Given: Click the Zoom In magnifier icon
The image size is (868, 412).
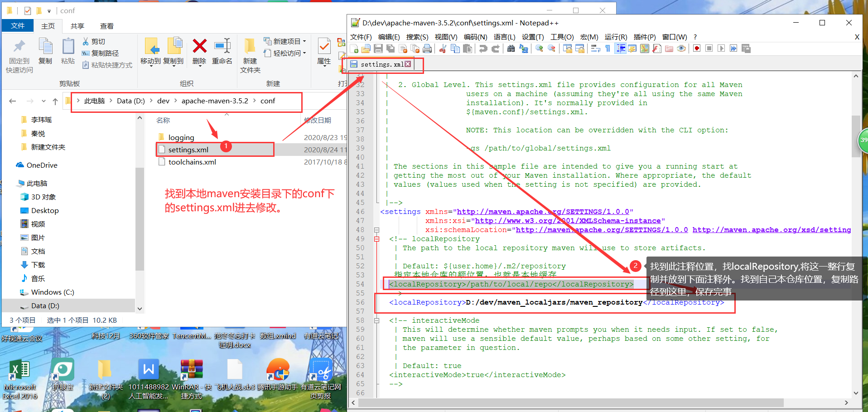Looking at the screenshot, I should point(539,48).
